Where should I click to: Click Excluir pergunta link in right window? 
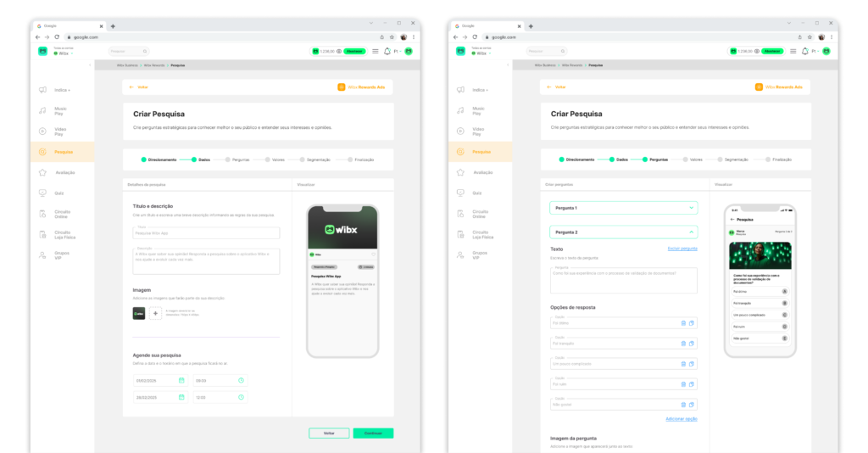tap(682, 249)
